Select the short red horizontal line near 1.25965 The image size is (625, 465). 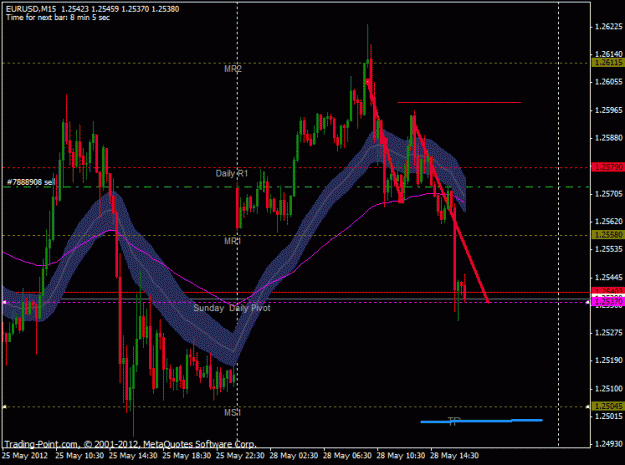click(459, 102)
